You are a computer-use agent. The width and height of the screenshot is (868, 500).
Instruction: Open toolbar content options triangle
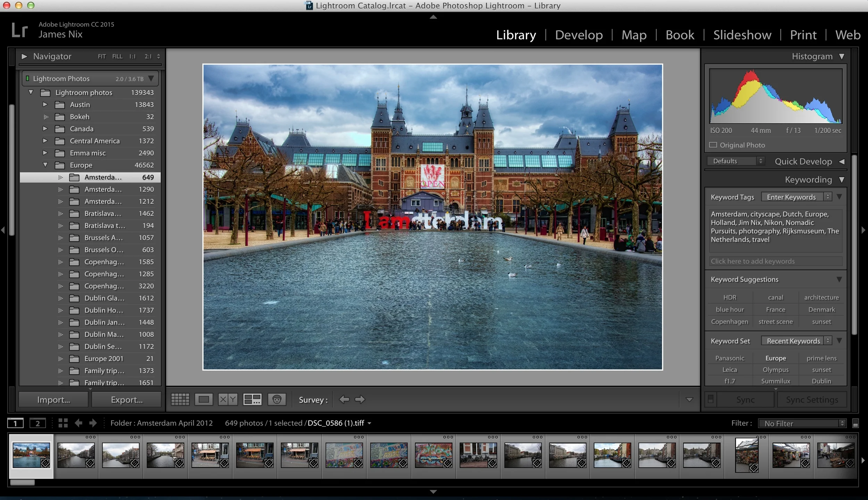(690, 400)
